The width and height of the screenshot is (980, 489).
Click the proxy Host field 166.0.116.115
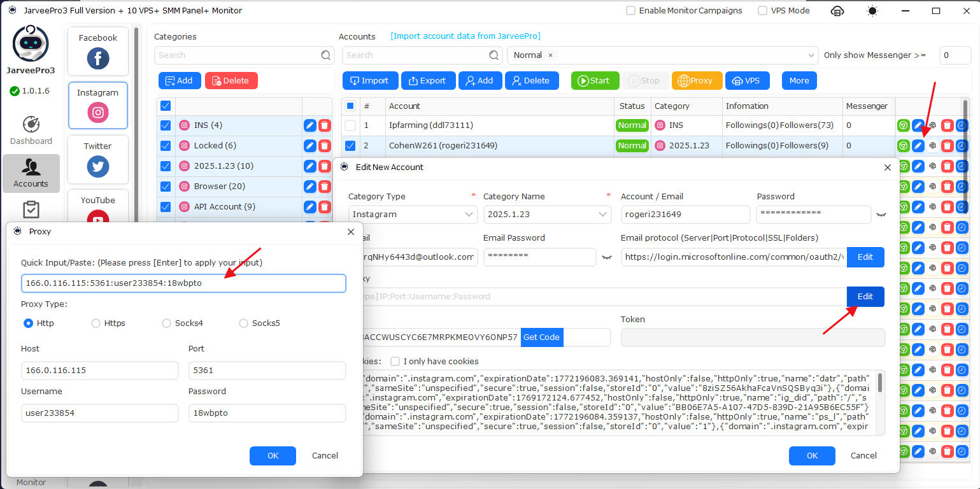(x=100, y=371)
